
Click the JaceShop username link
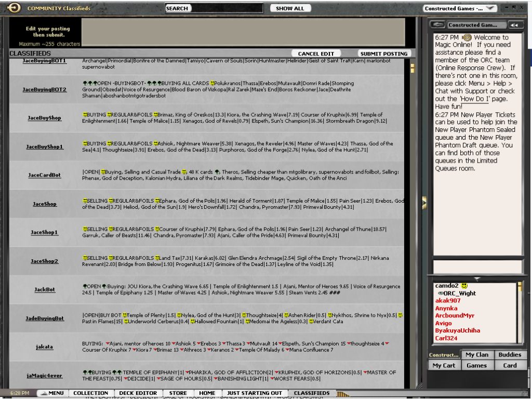[45, 204]
